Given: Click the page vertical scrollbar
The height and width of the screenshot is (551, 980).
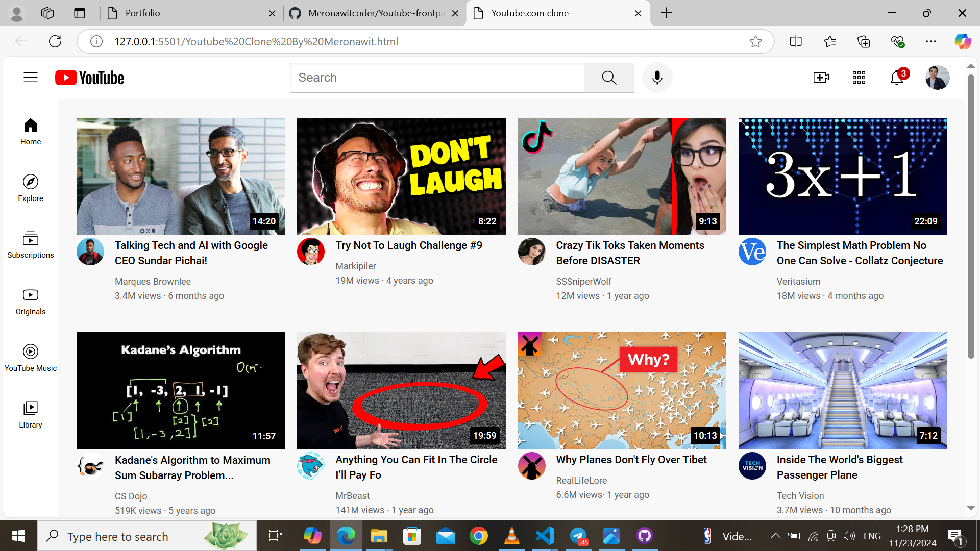Looking at the screenshot, I should pos(971,216).
